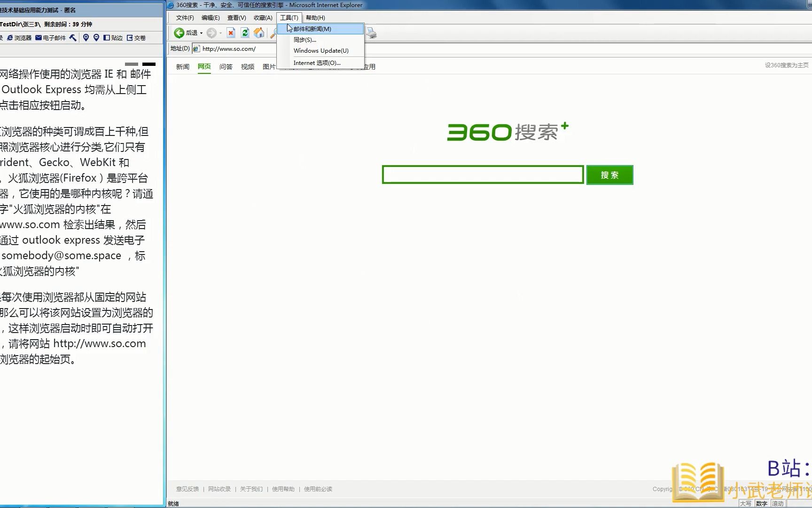Open the 收藏(A) menu
The height and width of the screenshot is (508, 812).
pos(263,18)
